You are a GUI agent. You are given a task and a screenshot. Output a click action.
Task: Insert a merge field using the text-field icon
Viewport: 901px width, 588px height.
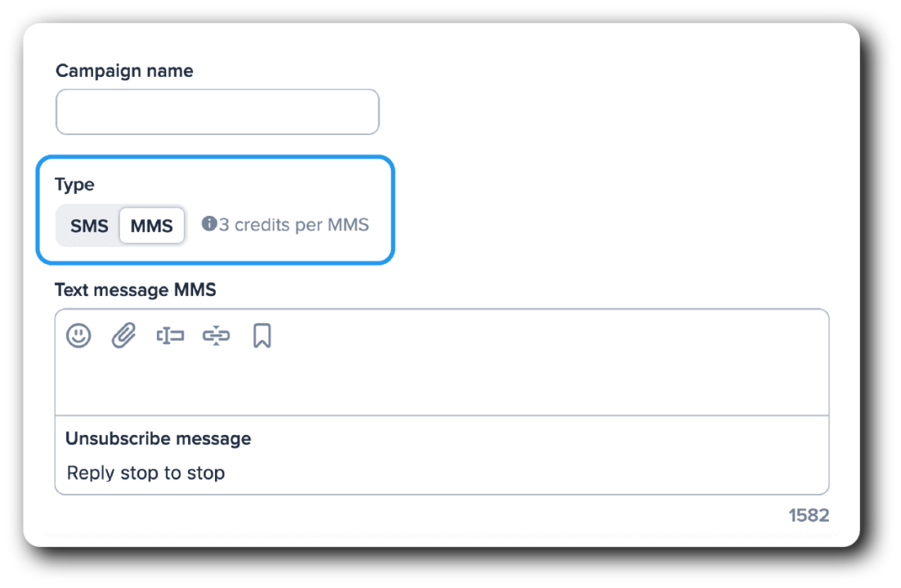pyautogui.click(x=169, y=334)
